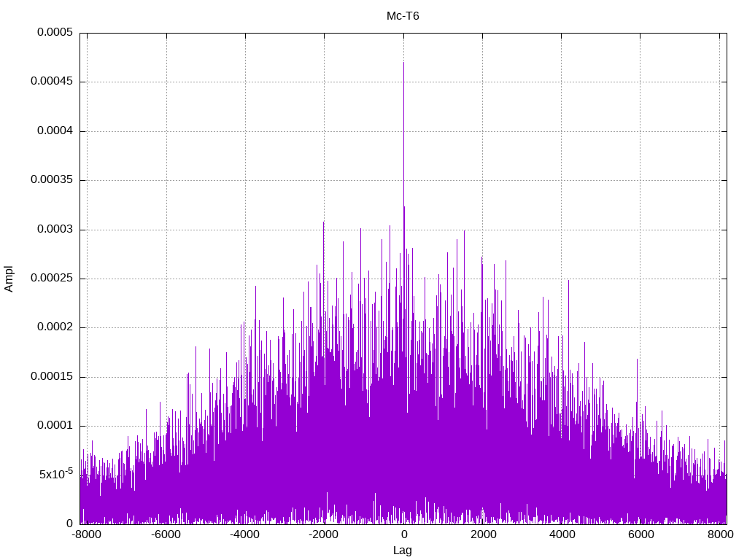Click the 0.00025 y-axis tick label

(x=47, y=279)
